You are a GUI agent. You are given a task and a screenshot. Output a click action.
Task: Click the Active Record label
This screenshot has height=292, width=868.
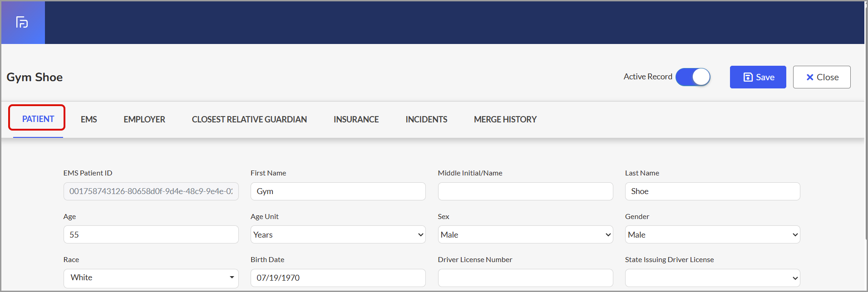[x=648, y=77]
